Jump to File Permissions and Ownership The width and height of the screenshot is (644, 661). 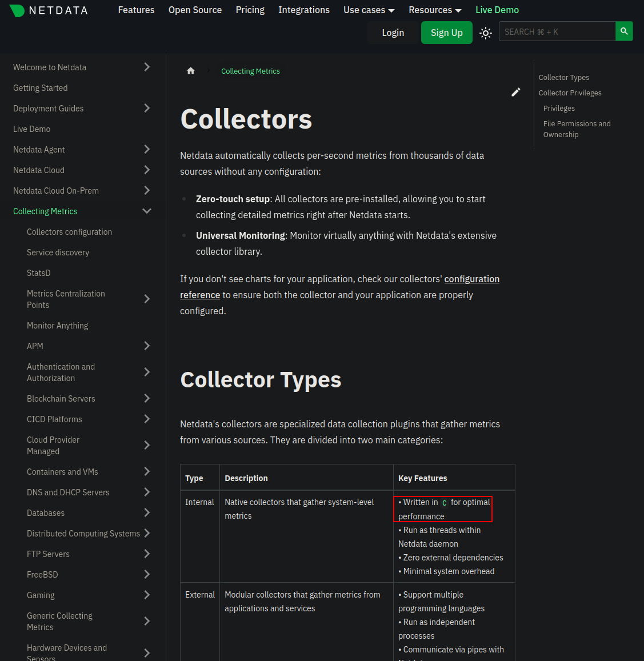577,129
